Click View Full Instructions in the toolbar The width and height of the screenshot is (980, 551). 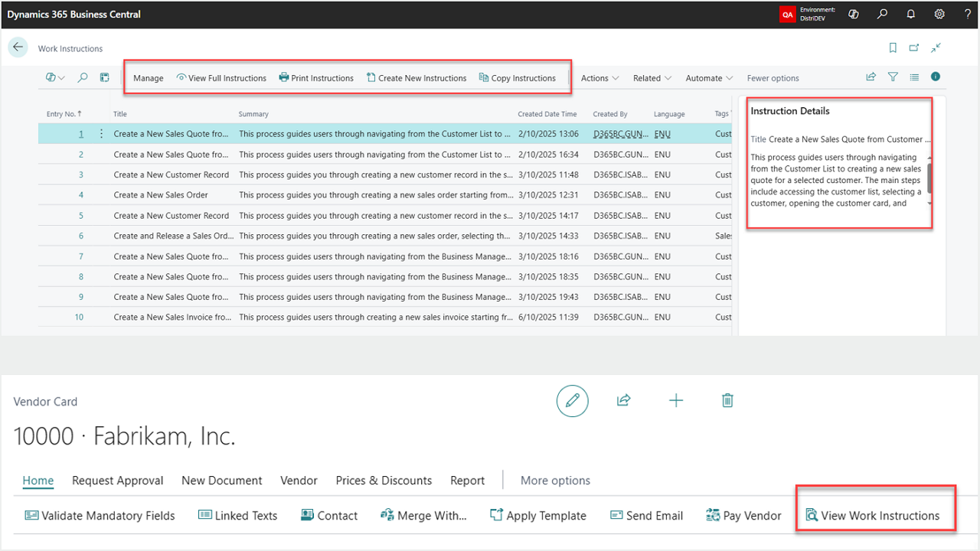pyautogui.click(x=221, y=78)
